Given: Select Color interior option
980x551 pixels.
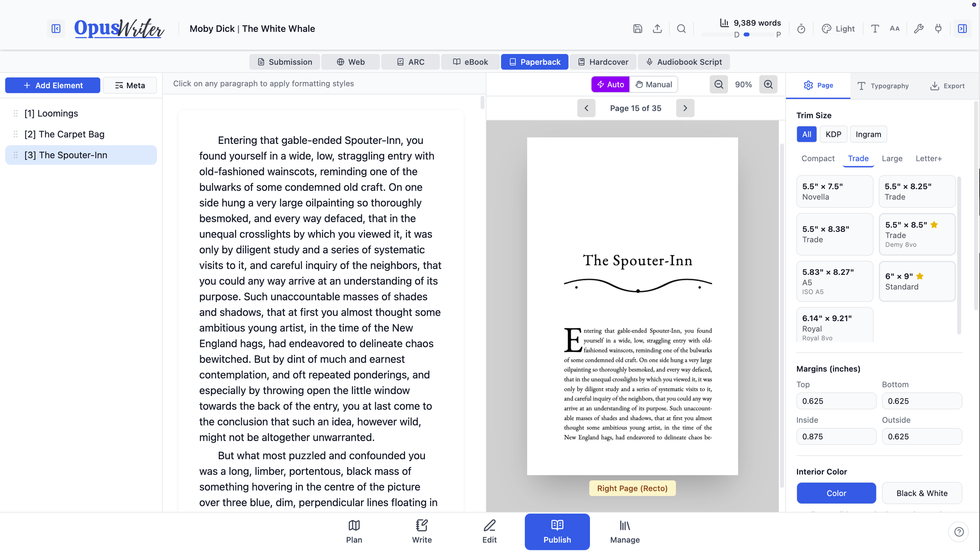Looking at the screenshot, I should (x=836, y=493).
